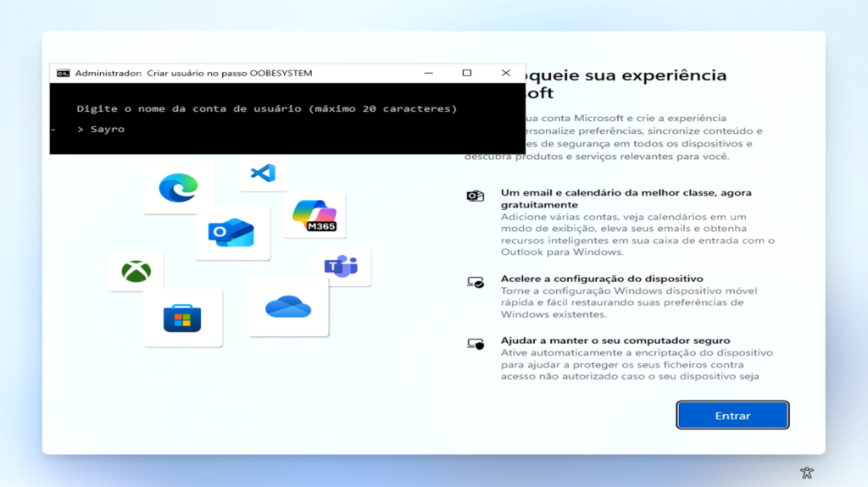Click the Microsoft 365 Copilot icon tile
Image resolution: width=868 pixels, height=487 pixels.
(x=314, y=215)
